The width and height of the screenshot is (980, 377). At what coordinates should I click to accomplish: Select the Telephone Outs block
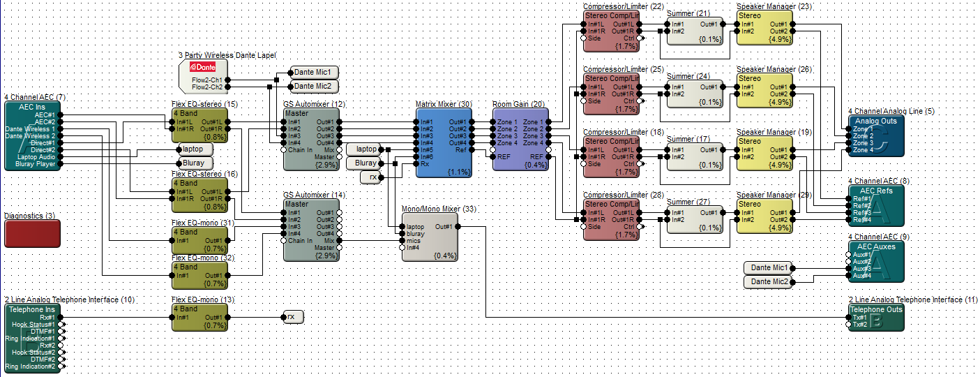[876, 317]
